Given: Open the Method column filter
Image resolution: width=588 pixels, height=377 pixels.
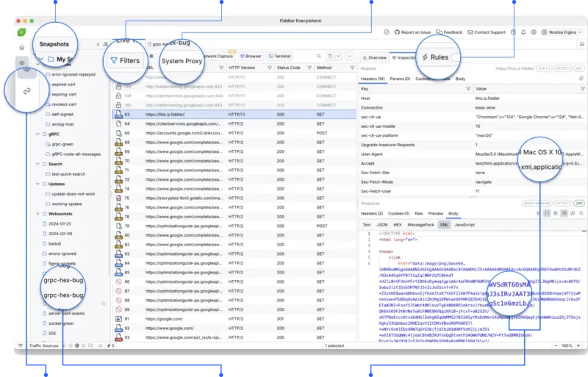Looking at the screenshot, I should tap(352, 68).
